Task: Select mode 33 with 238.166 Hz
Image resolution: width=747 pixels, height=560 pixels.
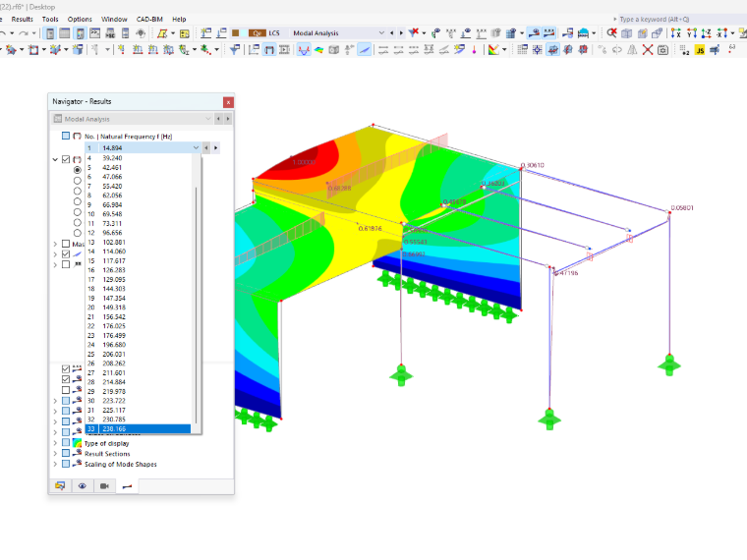Action: [x=139, y=429]
